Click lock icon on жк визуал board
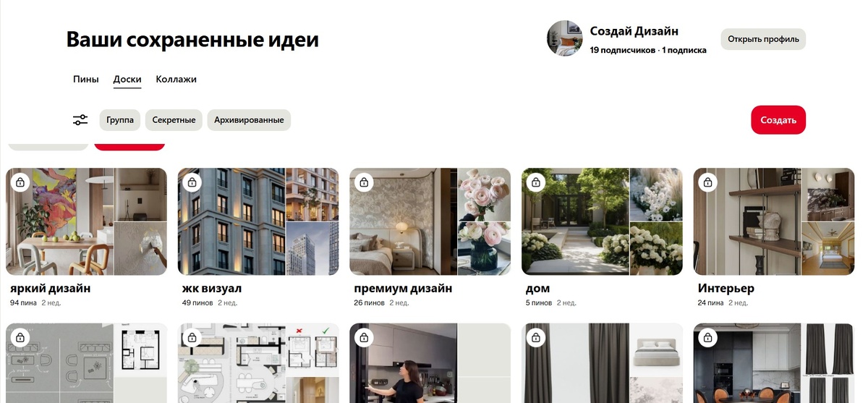 pos(192,182)
